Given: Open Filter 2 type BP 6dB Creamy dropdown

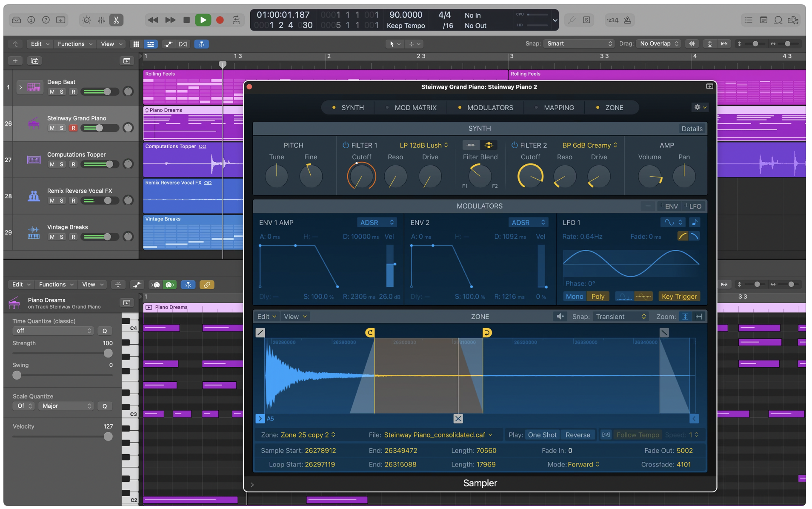Looking at the screenshot, I should pos(590,145).
